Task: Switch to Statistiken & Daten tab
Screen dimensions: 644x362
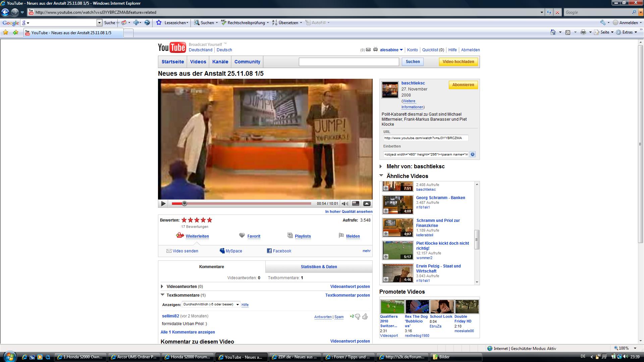Action: point(319,267)
